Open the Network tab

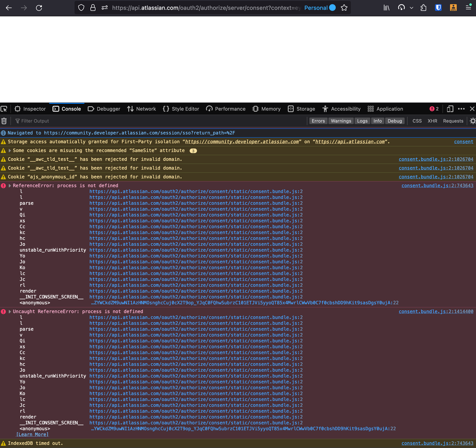[x=142, y=109]
